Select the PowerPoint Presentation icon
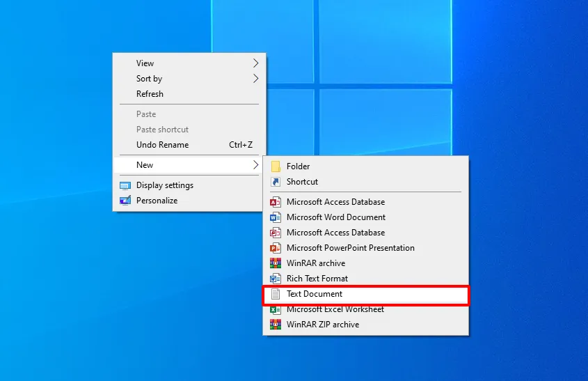 [275, 248]
